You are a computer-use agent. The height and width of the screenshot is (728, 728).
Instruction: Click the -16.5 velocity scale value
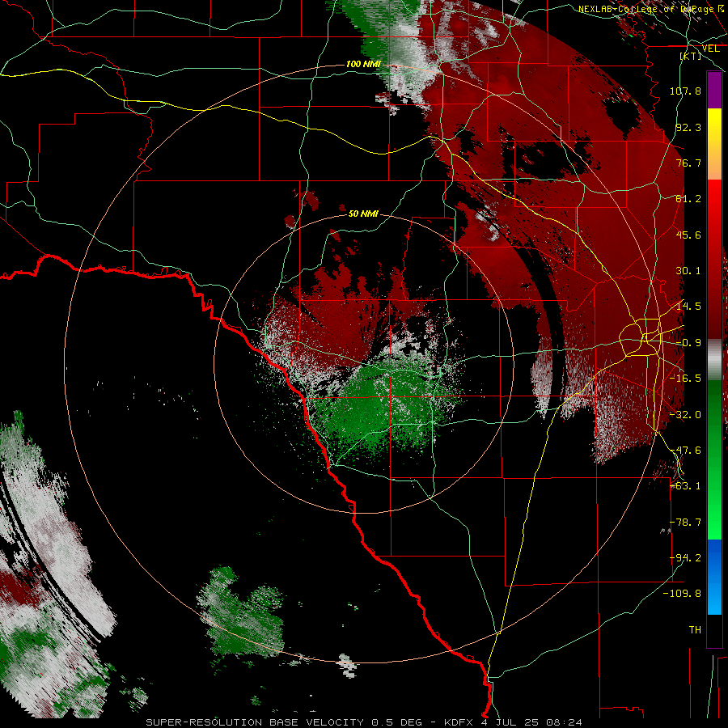pos(685,379)
